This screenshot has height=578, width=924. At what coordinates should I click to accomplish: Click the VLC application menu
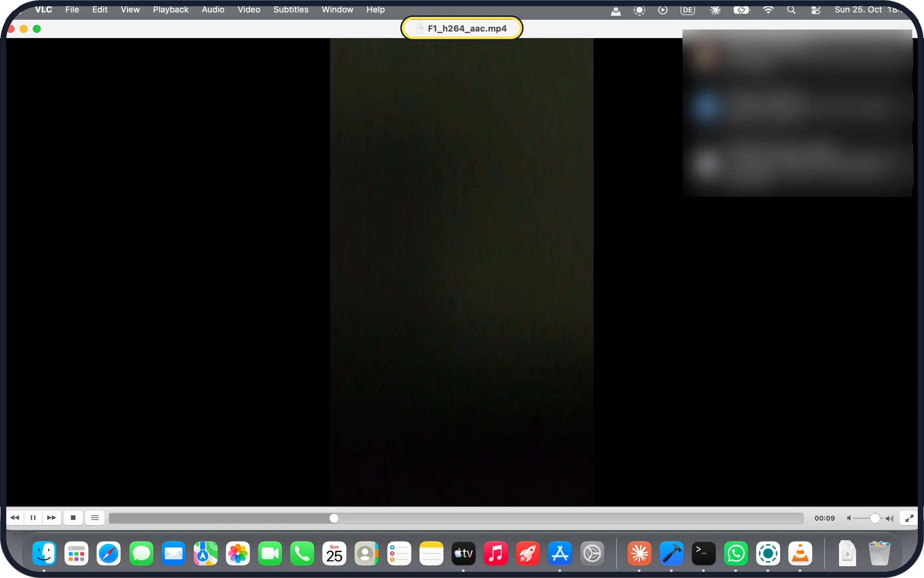[x=44, y=10]
